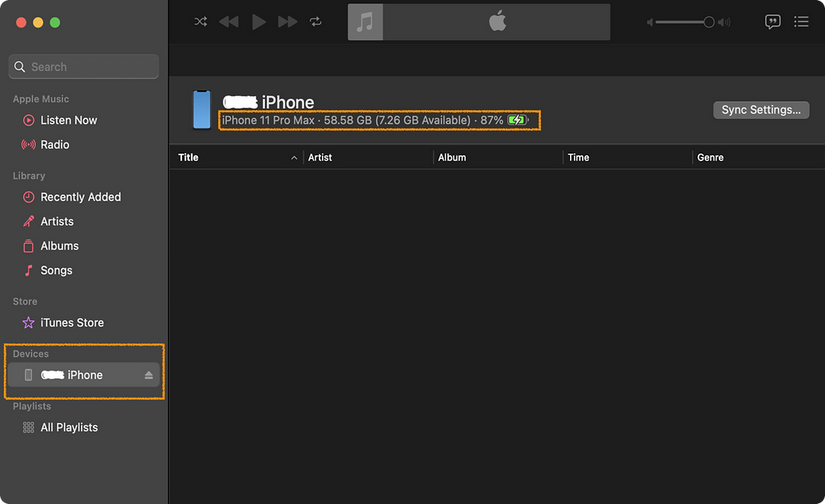Skip forward with the fast-forward control
Image resolution: width=825 pixels, height=504 pixels.
coord(287,22)
